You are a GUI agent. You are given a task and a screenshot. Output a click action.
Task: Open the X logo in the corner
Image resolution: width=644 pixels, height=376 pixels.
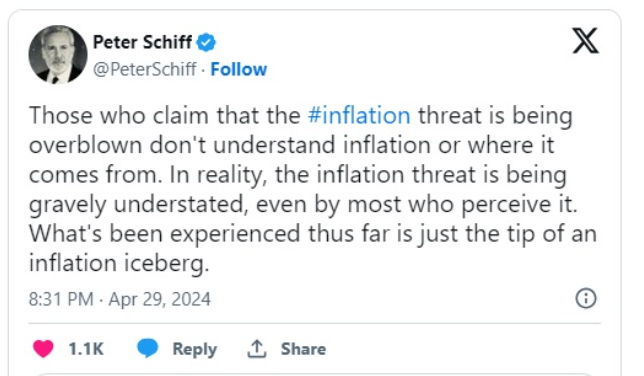(x=586, y=41)
